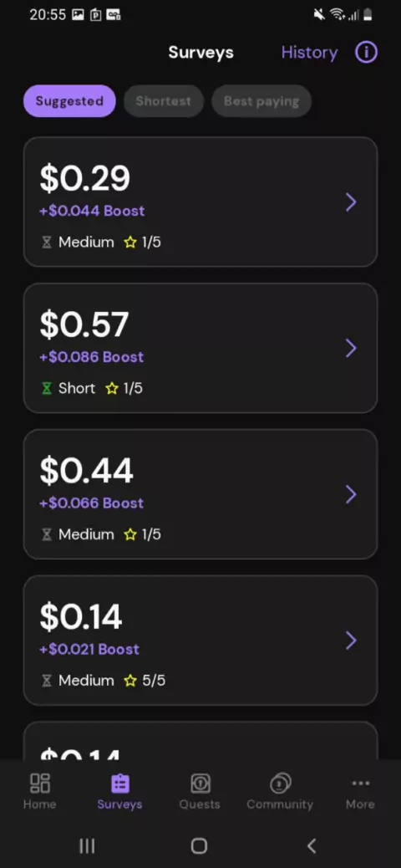Open $0.44 survey chevron arrow

(x=351, y=494)
